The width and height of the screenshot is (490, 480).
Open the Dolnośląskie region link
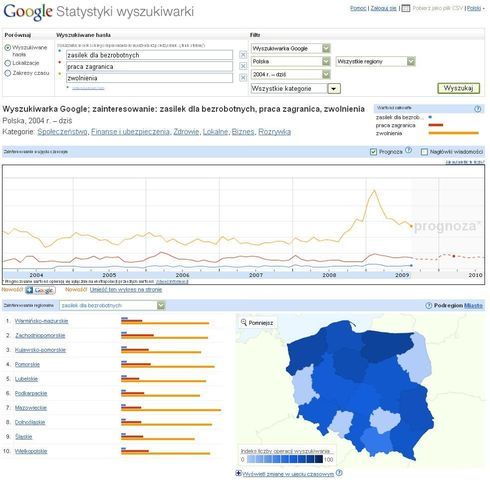pyautogui.click(x=30, y=422)
